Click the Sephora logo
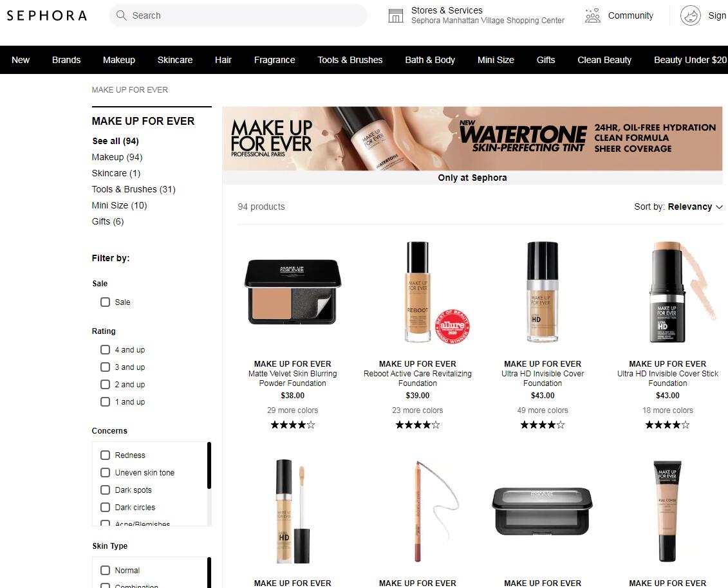 [46, 16]
